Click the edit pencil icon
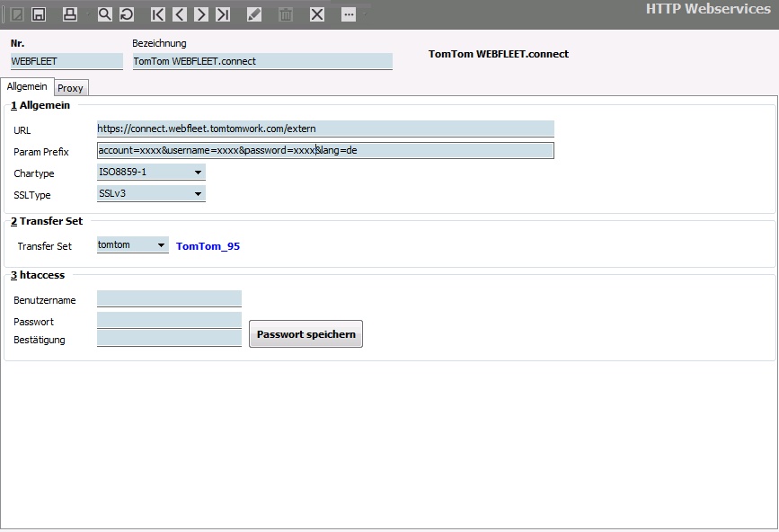This screenshot has width=779, height=532. [x=254, y=14]
